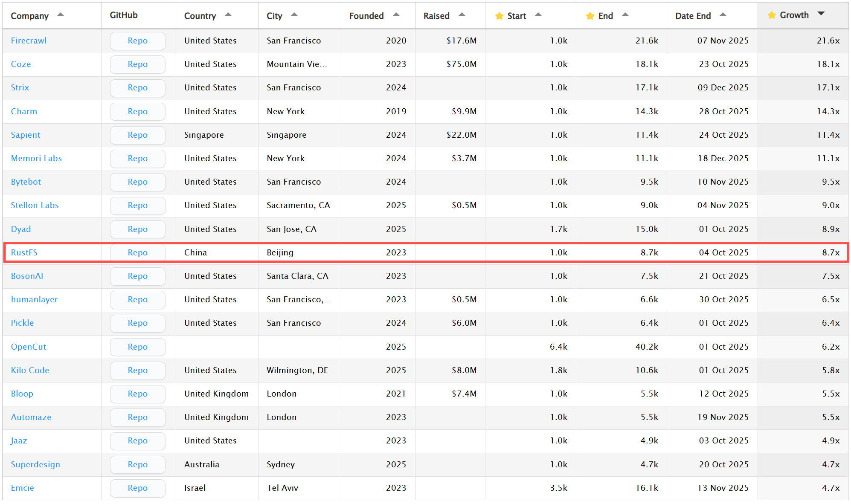Click the City sort arrow icon

(294, 15)
